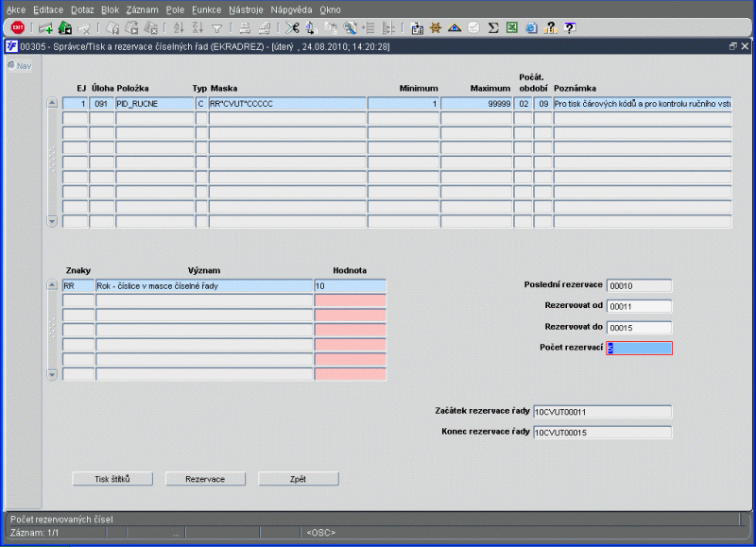
Task: Click the scissors cut icon
Action: [292, 28]
